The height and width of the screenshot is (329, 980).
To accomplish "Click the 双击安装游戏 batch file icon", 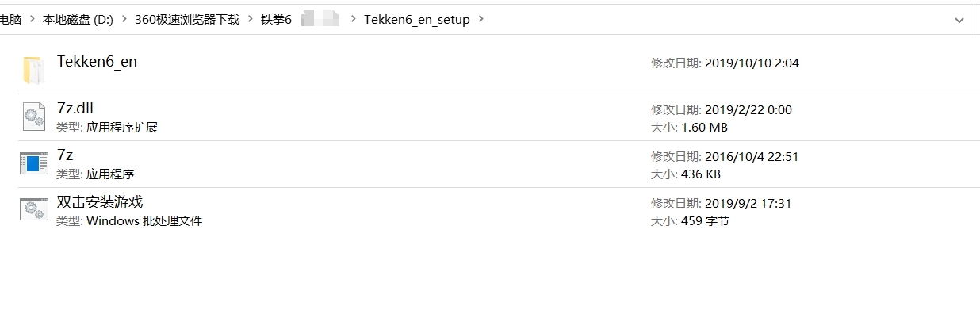I will point(33,210).
